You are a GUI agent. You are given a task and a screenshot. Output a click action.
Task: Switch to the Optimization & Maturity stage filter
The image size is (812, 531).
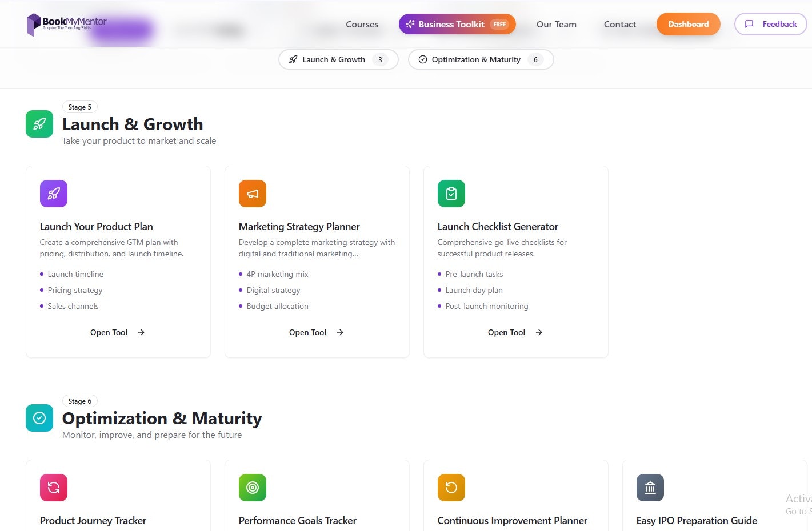(480, 59)
